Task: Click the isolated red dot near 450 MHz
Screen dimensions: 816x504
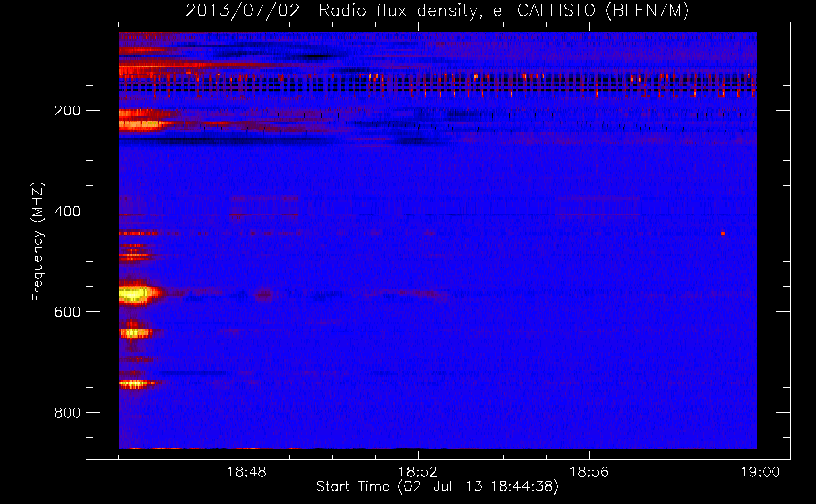Action: pos(723,233)
